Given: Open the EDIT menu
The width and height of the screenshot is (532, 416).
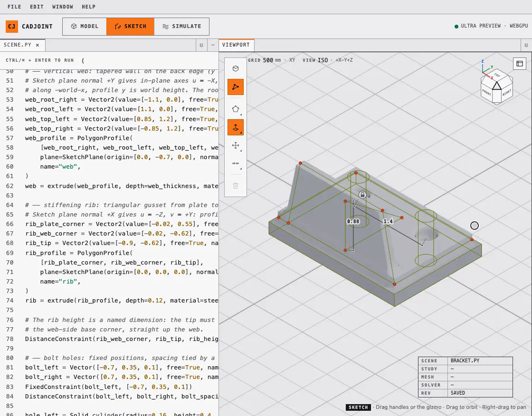Looking at the screenshot, I should pos(37,7).
